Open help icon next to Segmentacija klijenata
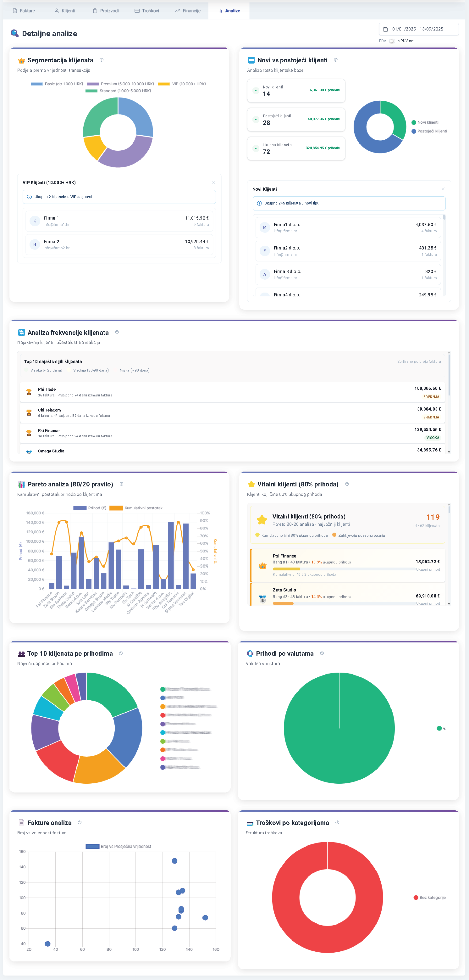 102,60
